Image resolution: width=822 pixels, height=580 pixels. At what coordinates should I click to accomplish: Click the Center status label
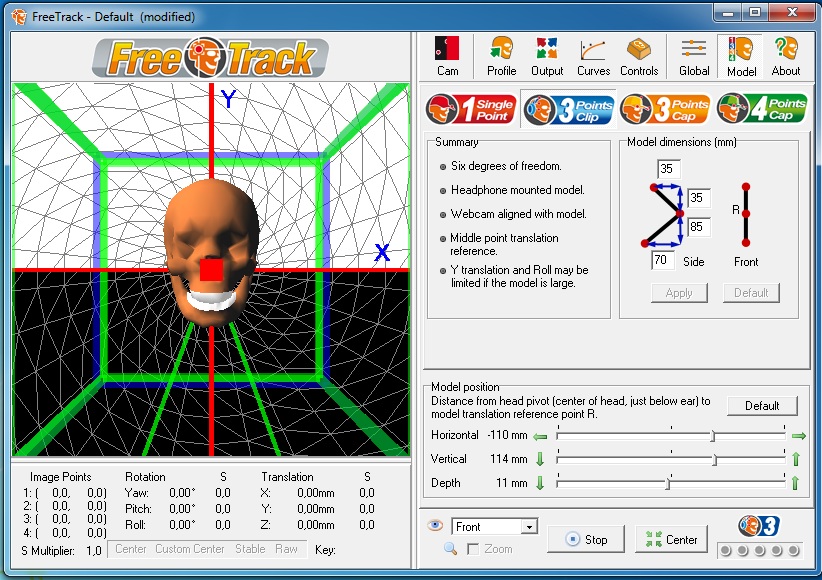tap(131, 549)
